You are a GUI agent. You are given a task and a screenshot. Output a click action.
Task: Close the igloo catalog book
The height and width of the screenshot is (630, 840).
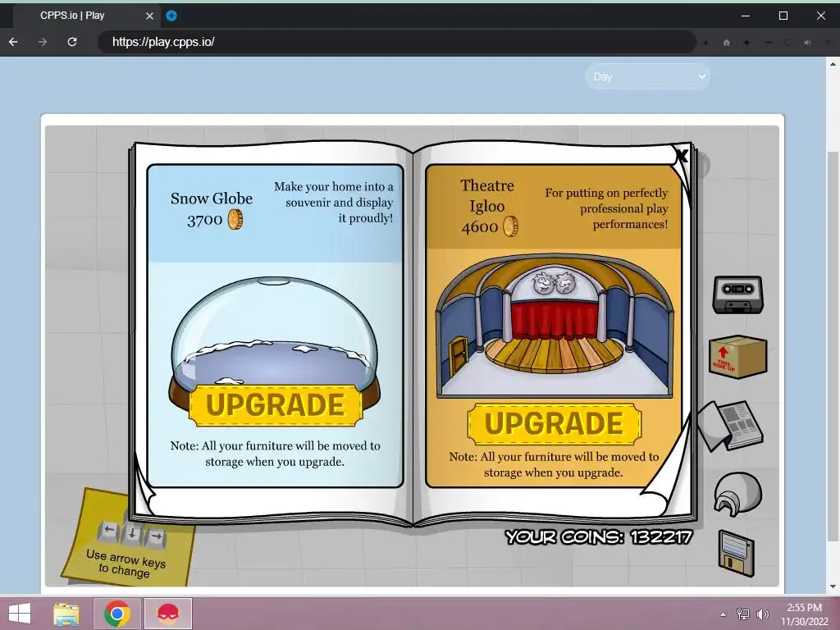click(682, 156)
